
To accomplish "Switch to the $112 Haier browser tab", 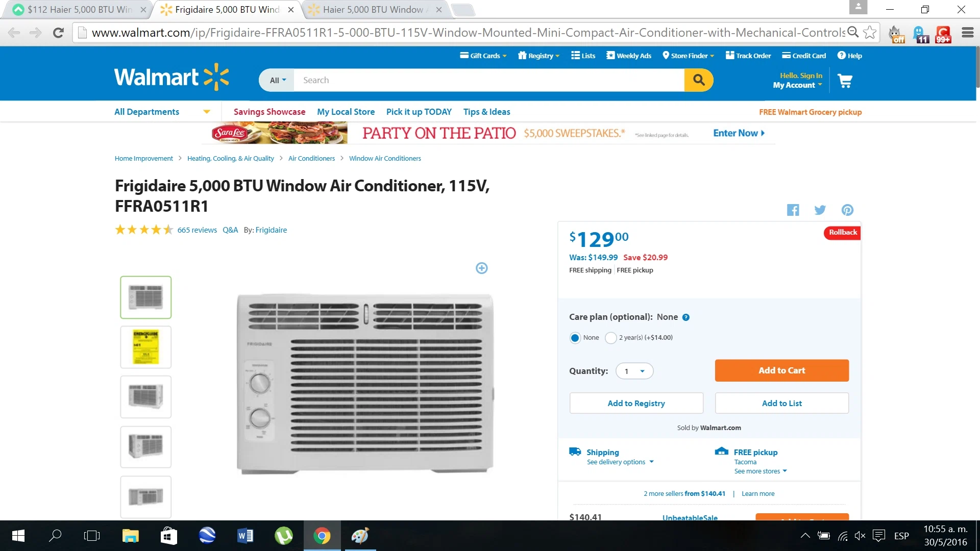I will tap(79, 10).
